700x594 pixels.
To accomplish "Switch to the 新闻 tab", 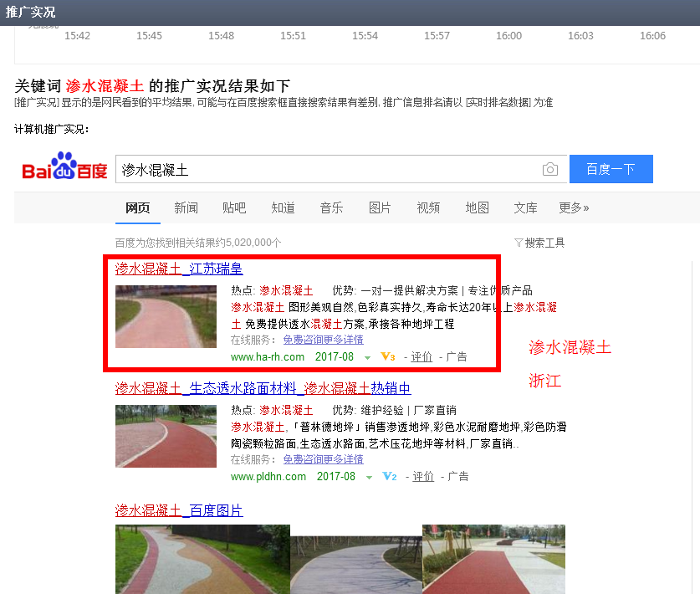I will tap(186, 207).
